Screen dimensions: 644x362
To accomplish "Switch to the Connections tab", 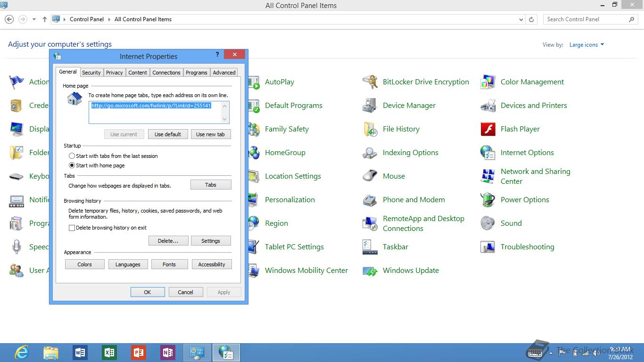I will [166, 73].
